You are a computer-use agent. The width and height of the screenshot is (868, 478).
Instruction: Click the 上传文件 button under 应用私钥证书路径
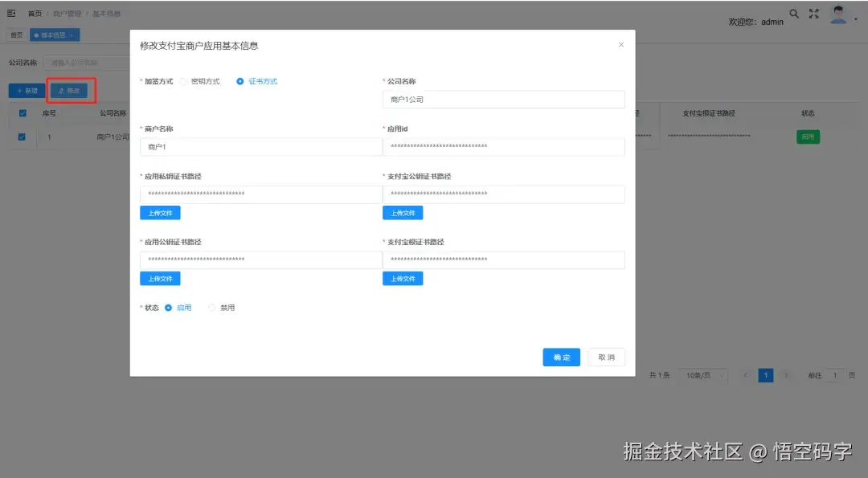coord(160,212)
